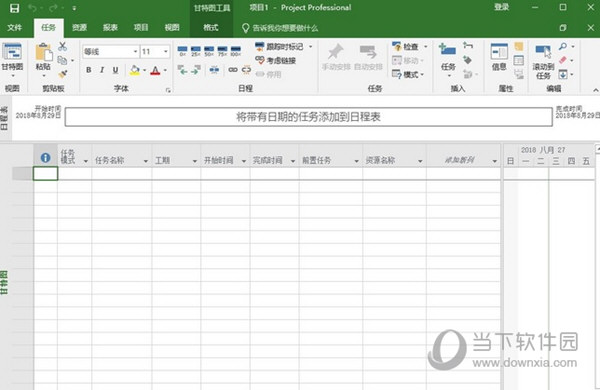Viewport: 600px width, 390px height.
Task: Switch to the Report (报表) tab
Action: coord(110,28)
